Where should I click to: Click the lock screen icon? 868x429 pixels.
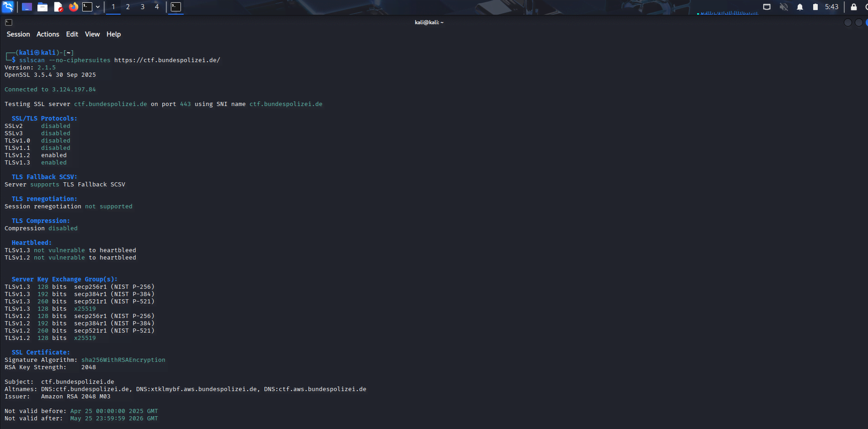click(853, 7)
